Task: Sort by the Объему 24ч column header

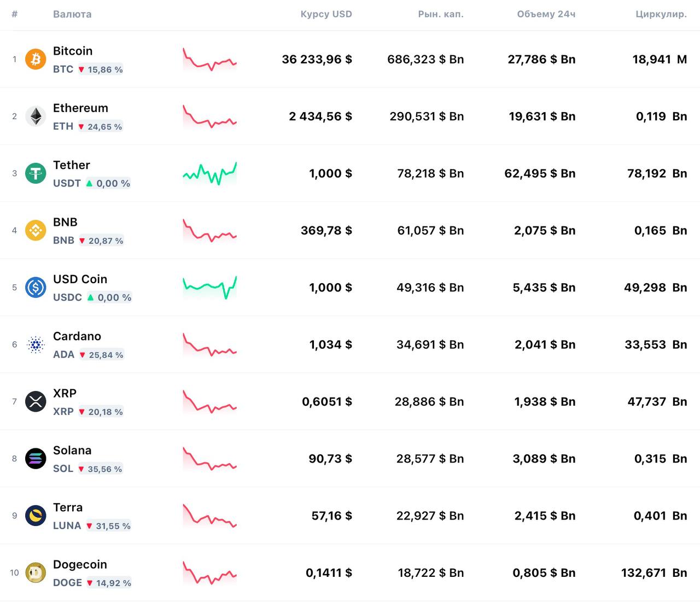Action: [x=546, y=14]
